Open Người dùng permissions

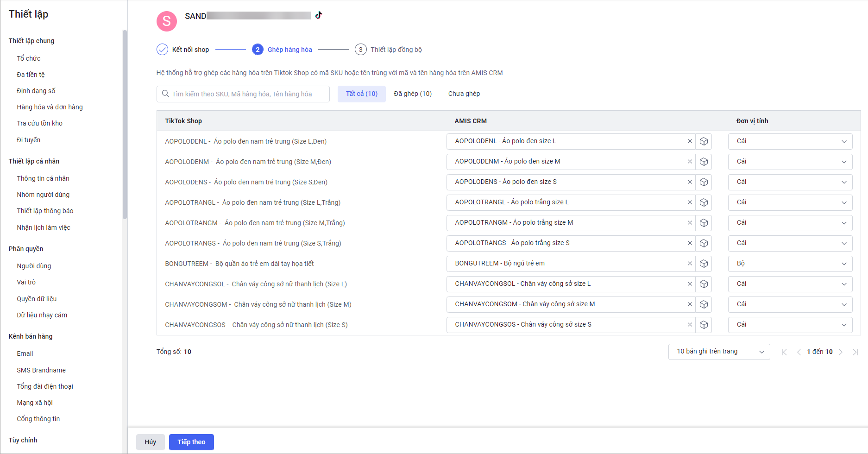pos(34,266)
